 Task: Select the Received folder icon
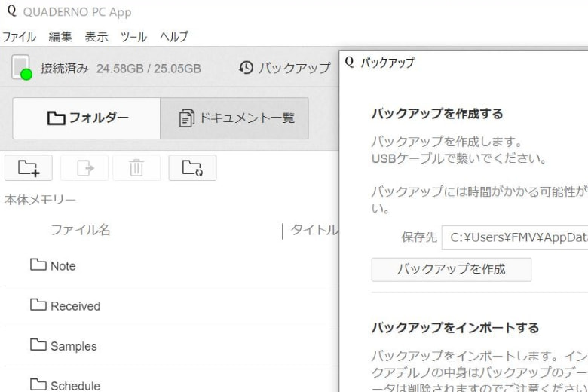[38, 305]
